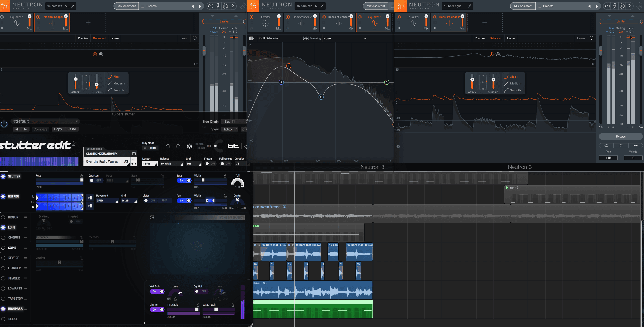
Task: Click the phase invert icon under Bypass
Action: 621,145
